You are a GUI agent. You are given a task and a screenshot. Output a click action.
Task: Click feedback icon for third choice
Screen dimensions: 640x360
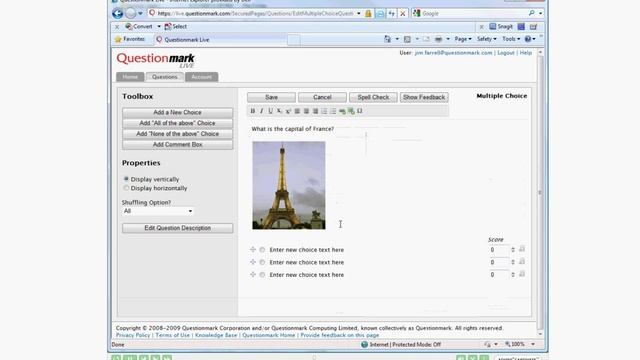click(522, 275)
